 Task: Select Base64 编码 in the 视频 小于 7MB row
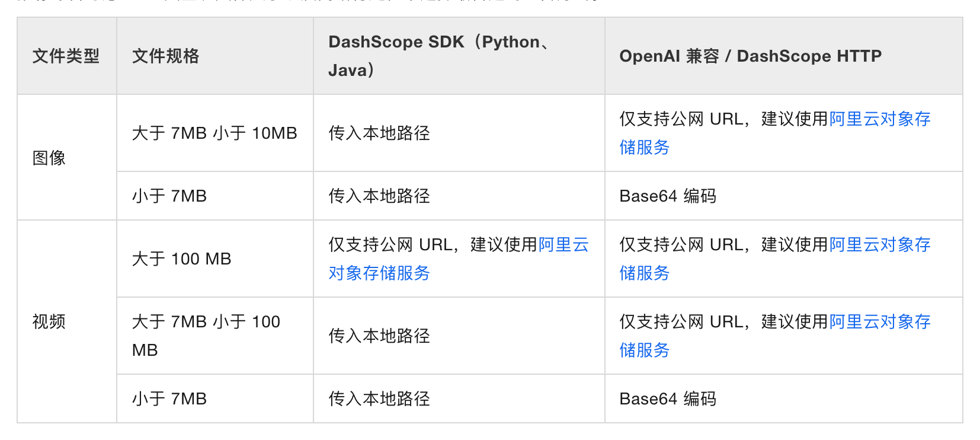668,399
